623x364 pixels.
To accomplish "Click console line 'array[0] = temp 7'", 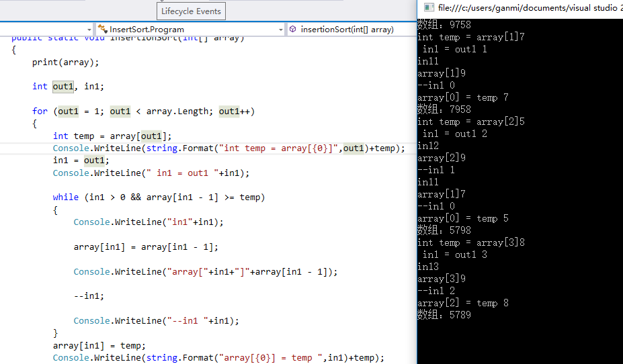I will [463, 97].
